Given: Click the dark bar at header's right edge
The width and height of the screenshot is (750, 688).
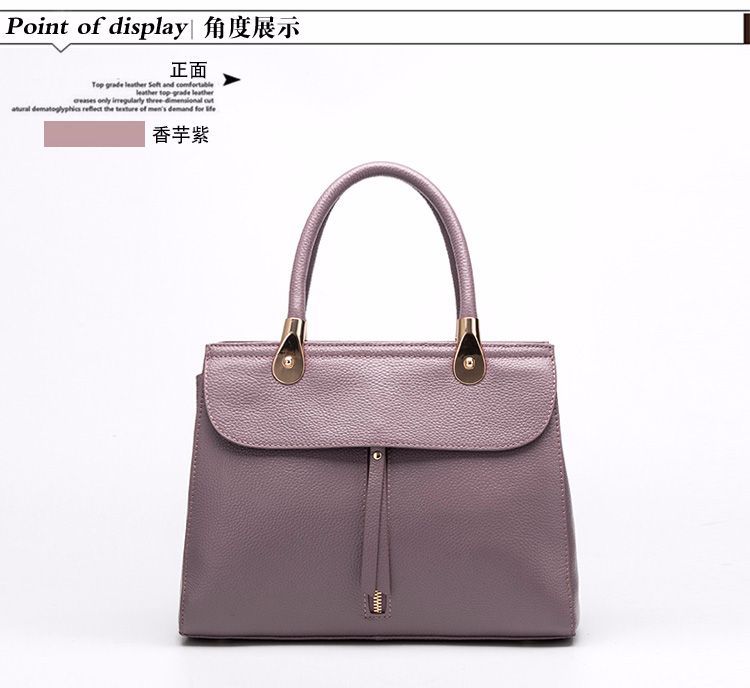Looking at the screenshot, I should [x=746, y=28].
